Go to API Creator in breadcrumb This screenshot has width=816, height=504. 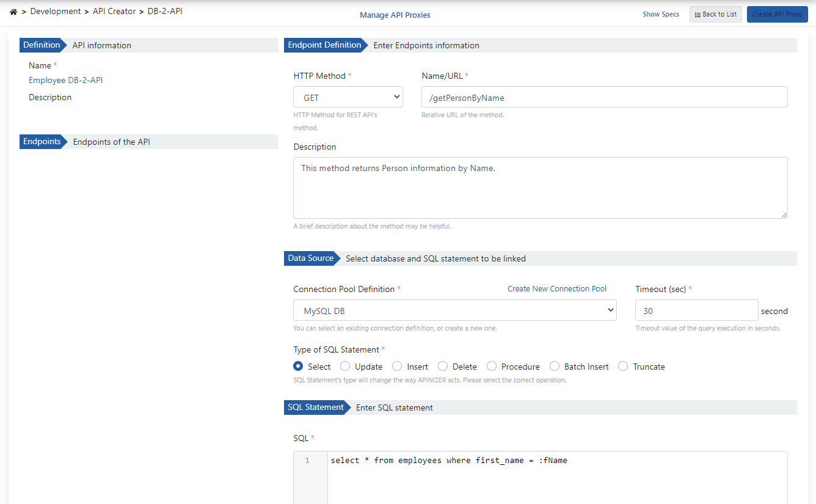click(x=114, y=12)
